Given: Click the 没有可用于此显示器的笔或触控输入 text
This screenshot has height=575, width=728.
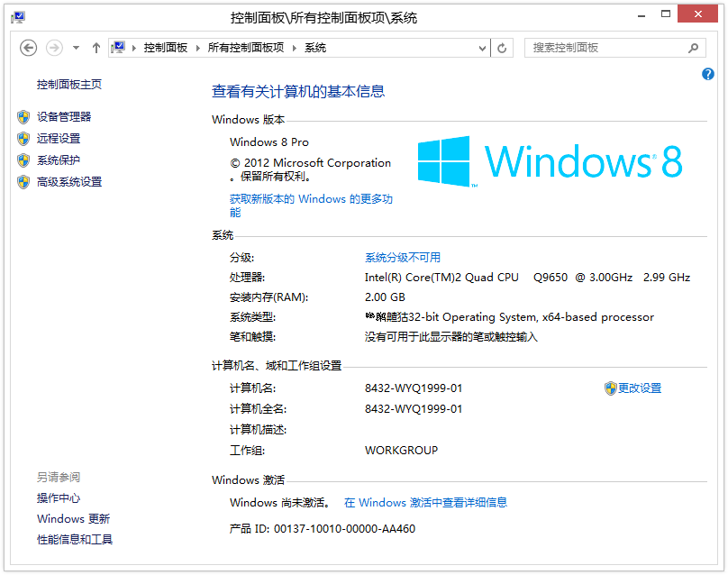Looking at the screenshot, I should pyautogui.click(x=450, y=337).
